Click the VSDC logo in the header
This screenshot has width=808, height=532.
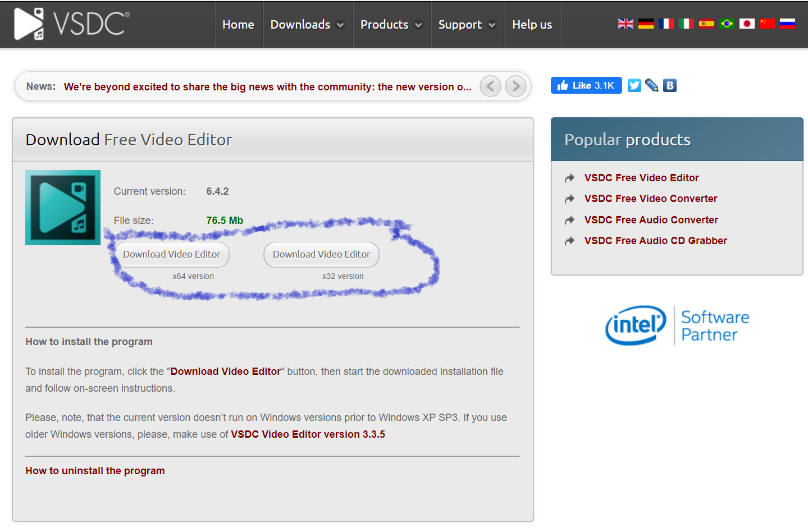(x=71, y=24)
